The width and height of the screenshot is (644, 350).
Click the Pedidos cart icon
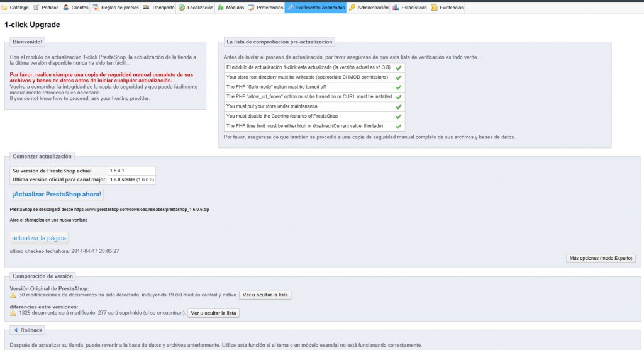36,8
